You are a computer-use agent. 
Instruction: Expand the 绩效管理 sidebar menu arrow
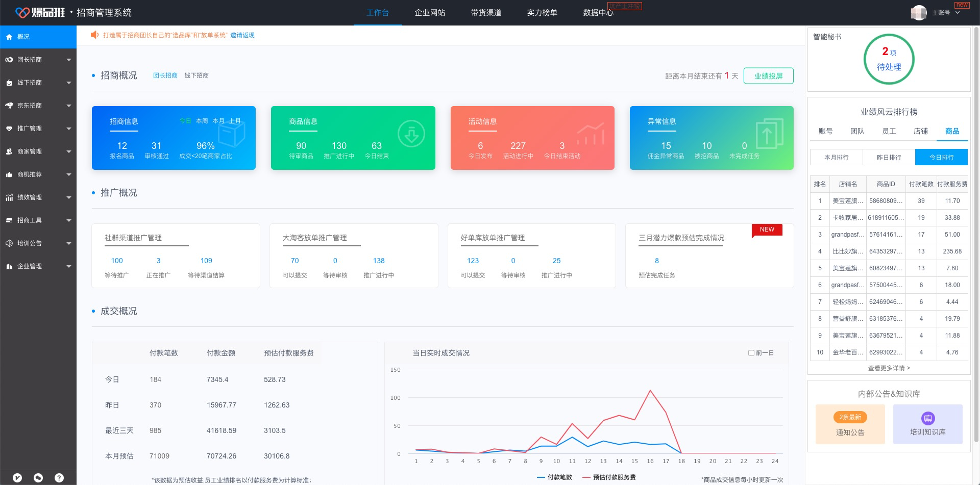[x=68, y=197]
